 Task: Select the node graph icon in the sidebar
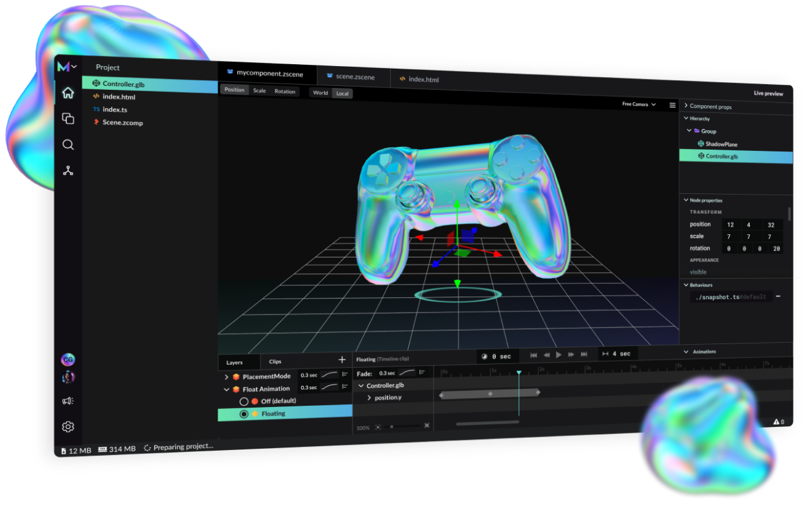click(68, 171)
